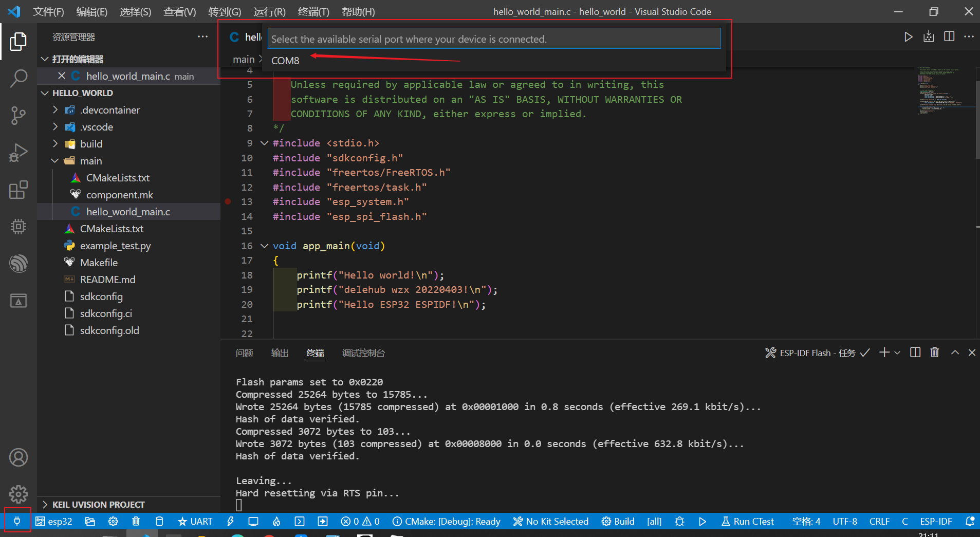The width and height of the screenshot is (980, 537).
Task: Click Run CTest in status bar
Action: click(x=747, y=521)
